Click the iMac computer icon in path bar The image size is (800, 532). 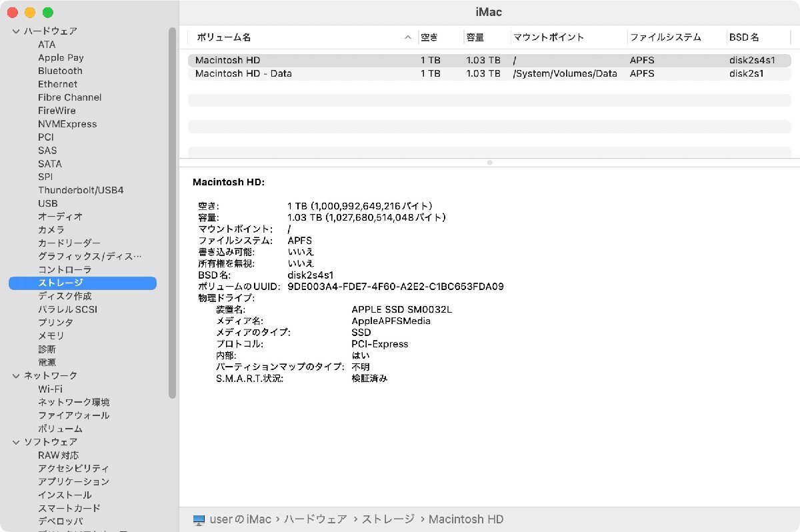(x=199, y=519)
